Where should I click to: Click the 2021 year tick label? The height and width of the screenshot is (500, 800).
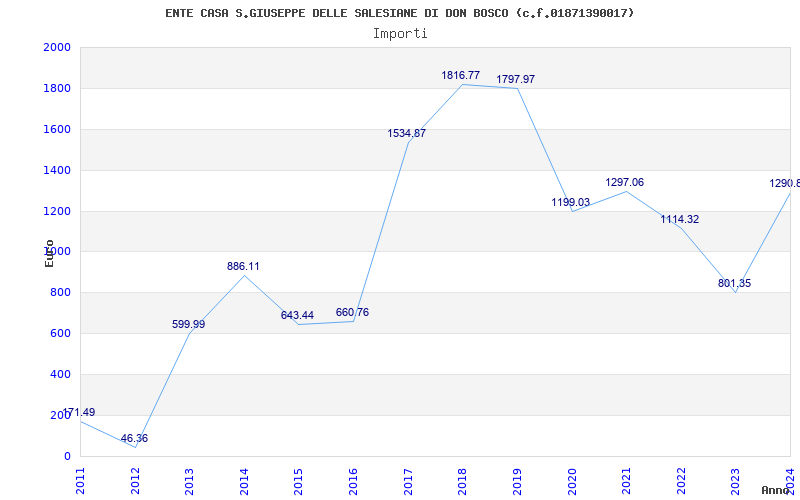pyautogui.click(x=627, y=481)
